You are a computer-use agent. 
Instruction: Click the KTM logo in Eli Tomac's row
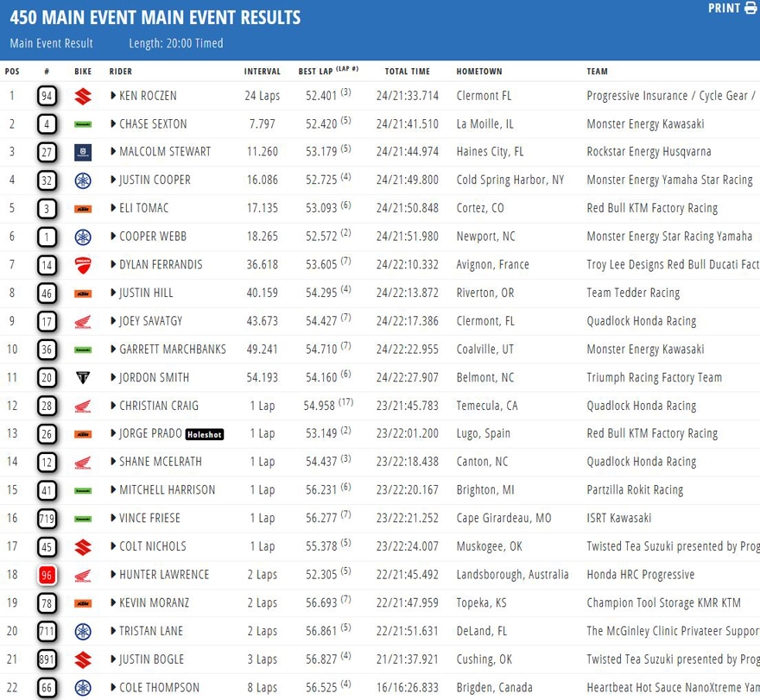(x=83, y=208)
